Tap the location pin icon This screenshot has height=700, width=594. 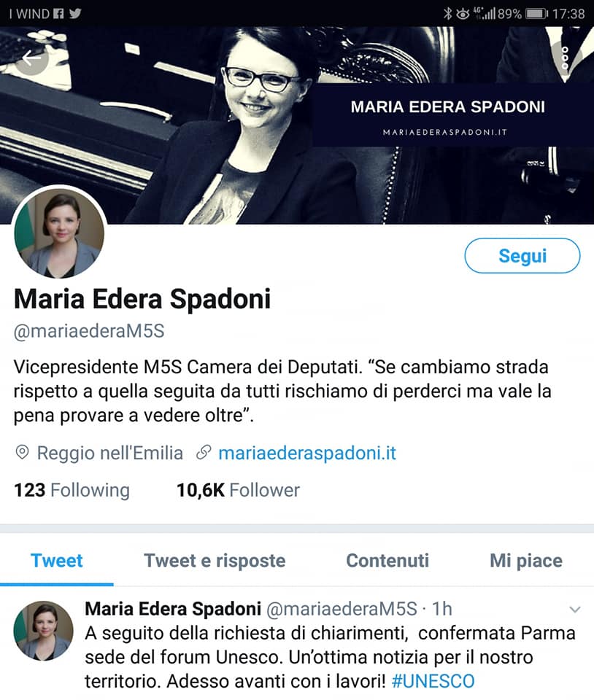(22, 453)
